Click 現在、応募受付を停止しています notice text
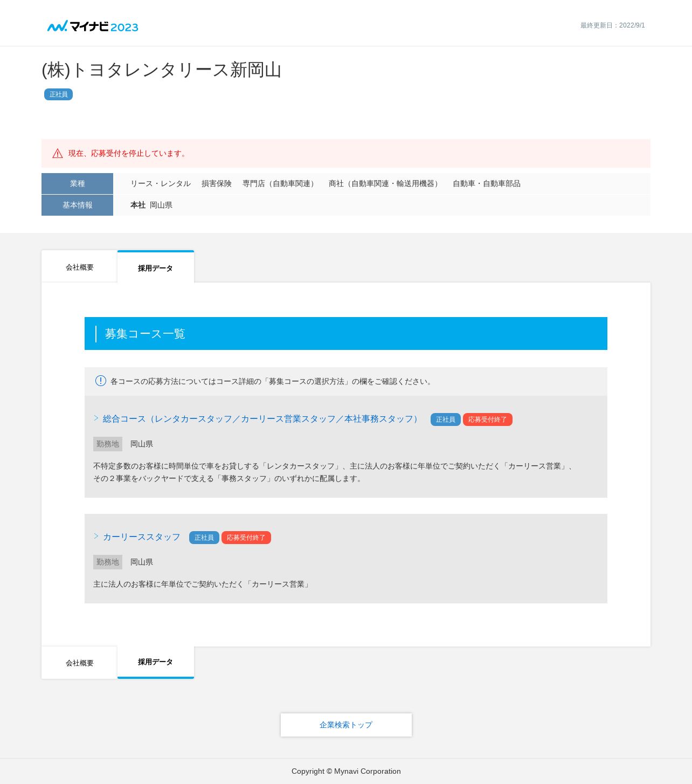 click(128, 154)
